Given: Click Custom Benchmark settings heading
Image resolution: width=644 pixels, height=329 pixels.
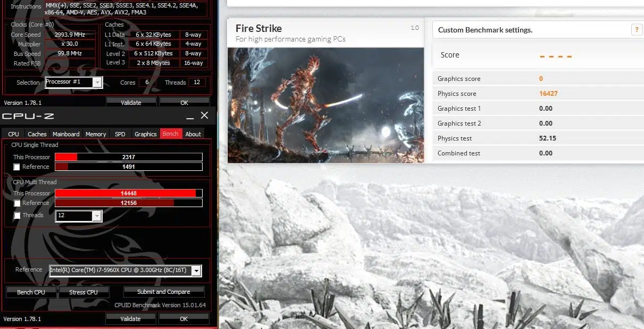Looking at the screenshot, I should pos(485,30).
